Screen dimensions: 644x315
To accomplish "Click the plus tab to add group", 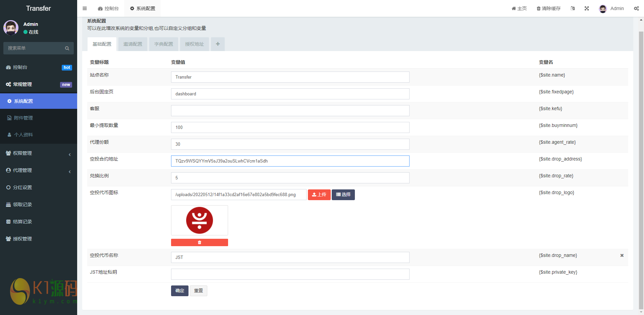I will (218, 44).
